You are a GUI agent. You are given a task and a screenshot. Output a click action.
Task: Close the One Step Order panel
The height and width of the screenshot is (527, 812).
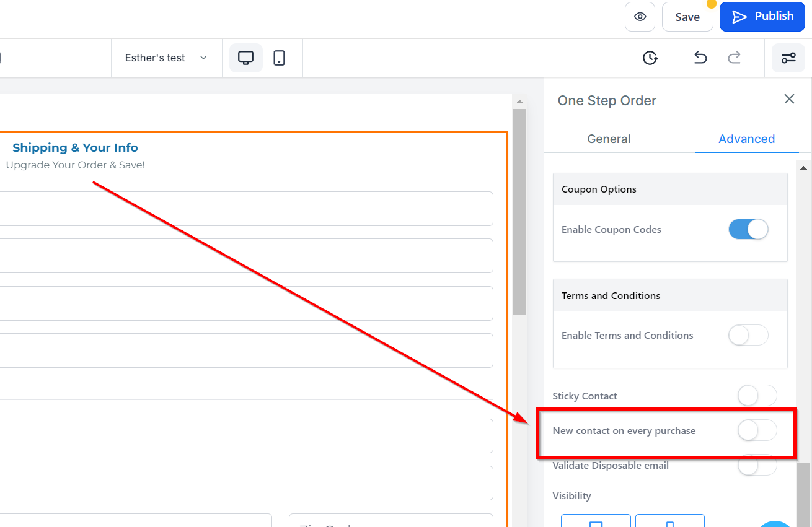pos(789,99)
